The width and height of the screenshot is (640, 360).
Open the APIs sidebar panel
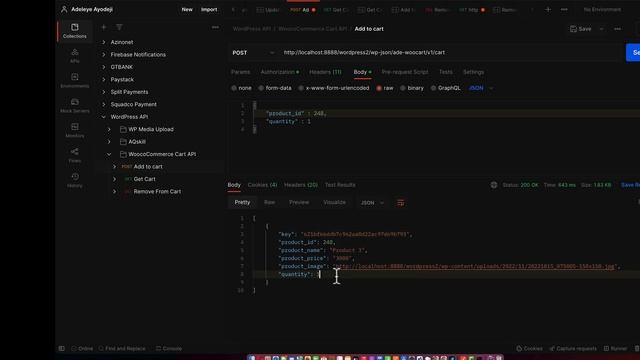75,56
